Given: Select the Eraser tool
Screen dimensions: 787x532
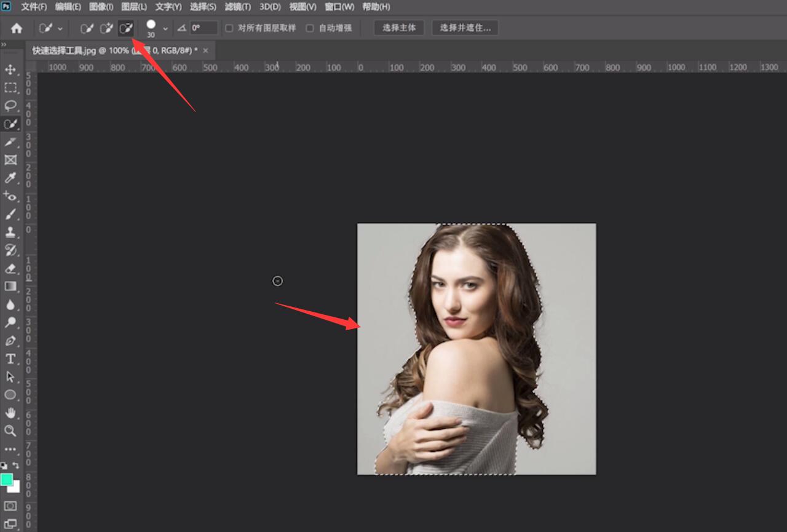Looking at the screenshot, I should point(10,268).
